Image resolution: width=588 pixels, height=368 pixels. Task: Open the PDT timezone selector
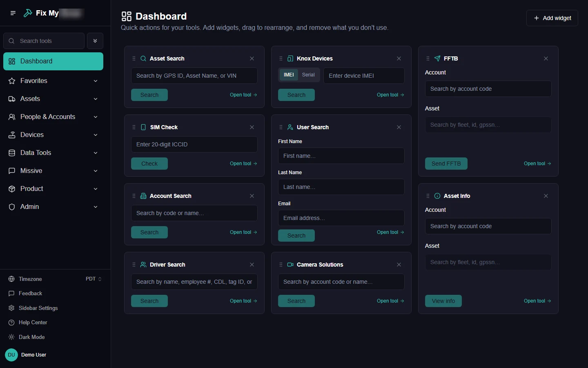coord(94,279)
